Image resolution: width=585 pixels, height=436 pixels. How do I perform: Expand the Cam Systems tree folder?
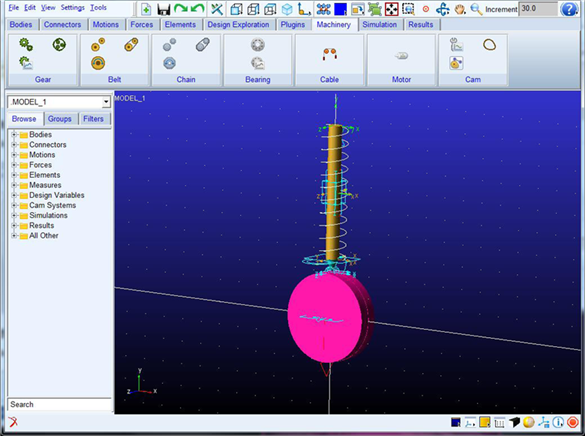coord(14,205)
